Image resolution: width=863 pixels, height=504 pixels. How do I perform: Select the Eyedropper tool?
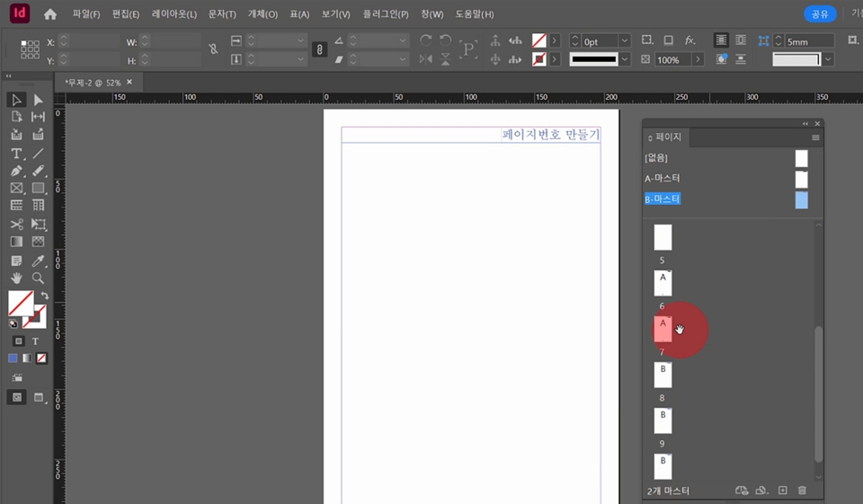coord(38,261)
